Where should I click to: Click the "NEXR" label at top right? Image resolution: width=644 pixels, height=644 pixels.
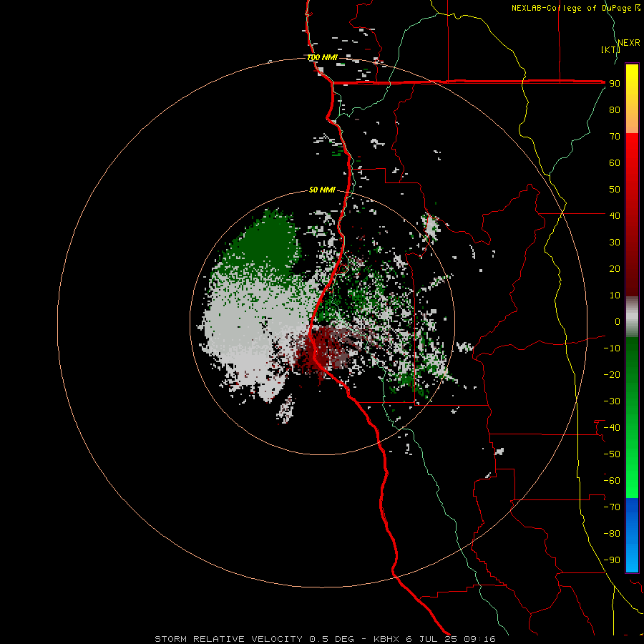pos(629,43)
